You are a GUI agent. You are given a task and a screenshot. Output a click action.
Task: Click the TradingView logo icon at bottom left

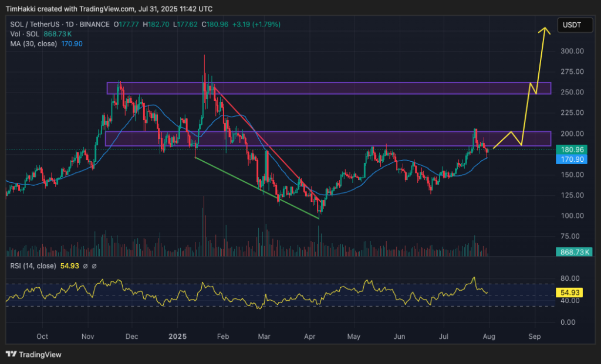[11, 354]
